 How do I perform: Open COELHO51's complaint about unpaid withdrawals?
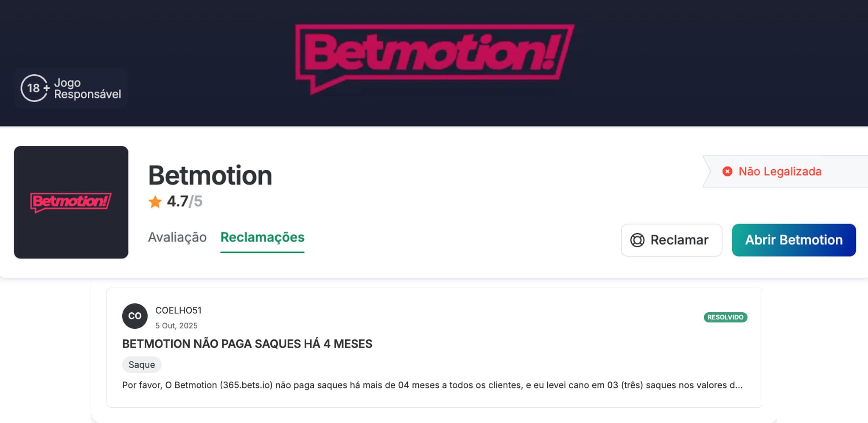[246, 344]
